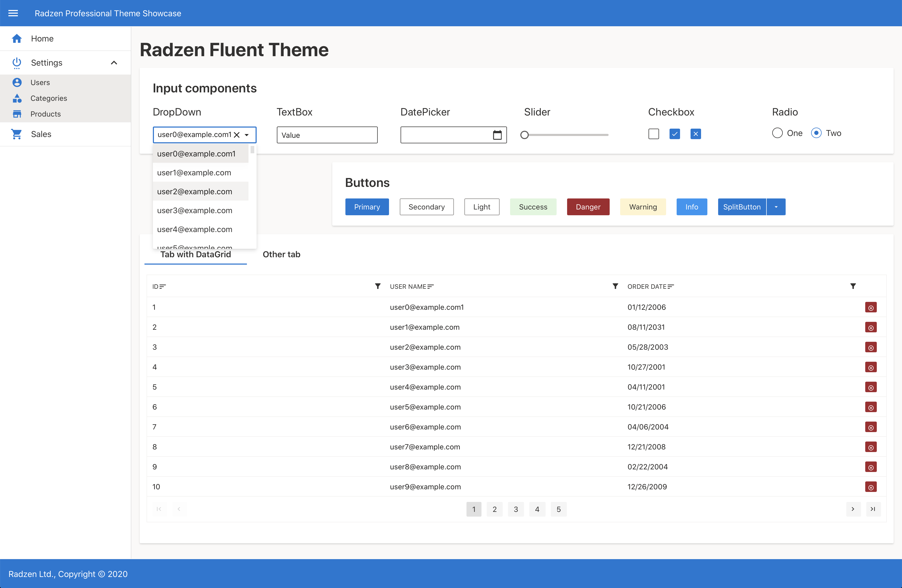Open Sales in the sidebar

tap(65, 134)
